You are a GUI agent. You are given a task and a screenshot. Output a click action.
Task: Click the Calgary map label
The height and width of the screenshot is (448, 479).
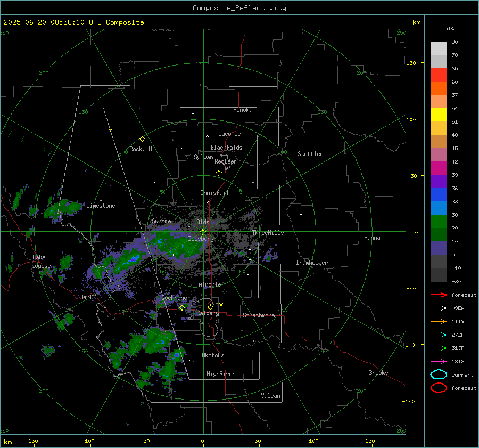tap(208, 313)
